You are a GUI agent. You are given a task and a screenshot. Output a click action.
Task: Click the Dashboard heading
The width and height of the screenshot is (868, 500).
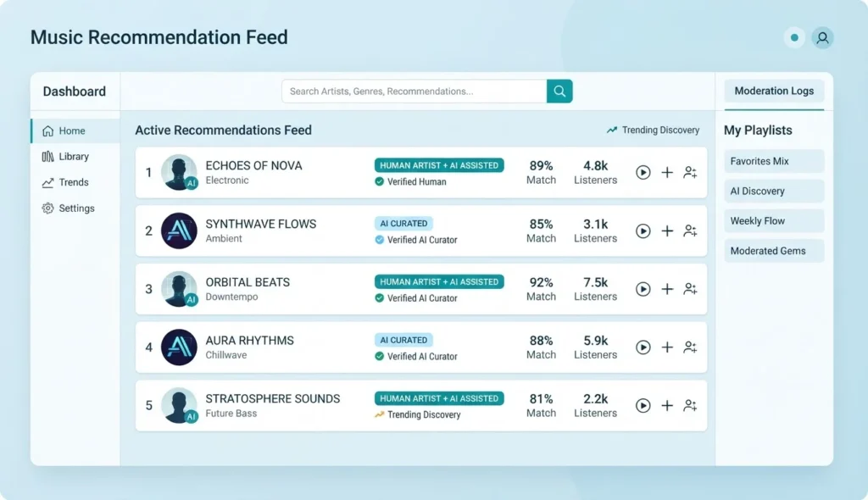tap(75, 92)
